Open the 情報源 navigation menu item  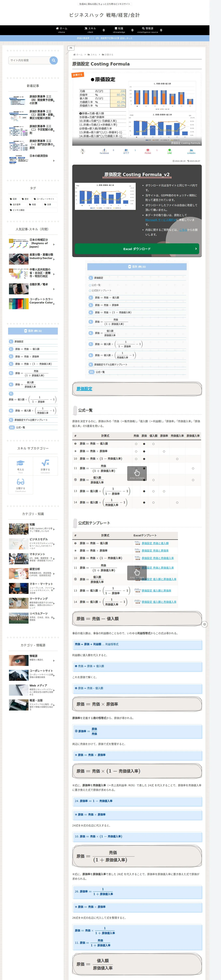(x=148, y=30)
